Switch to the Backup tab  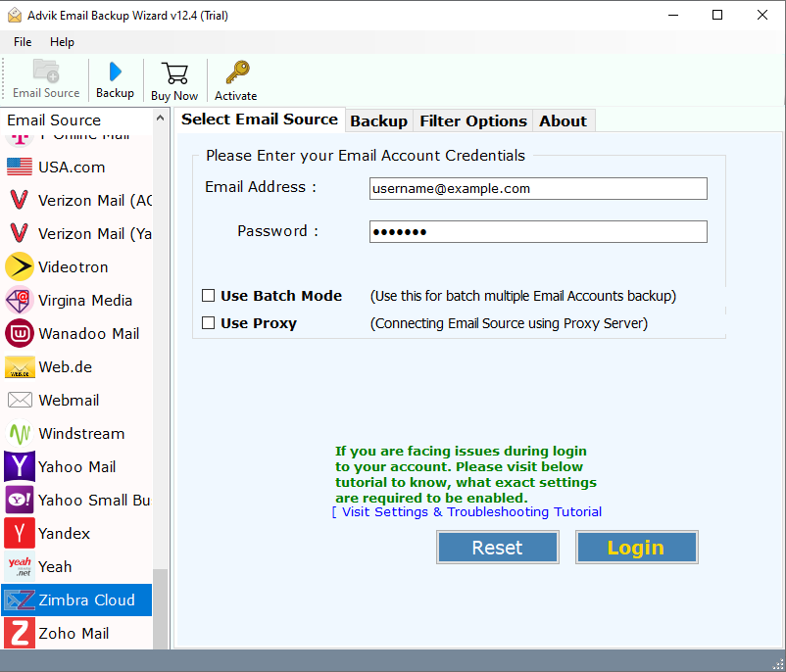tap(379, 120)
